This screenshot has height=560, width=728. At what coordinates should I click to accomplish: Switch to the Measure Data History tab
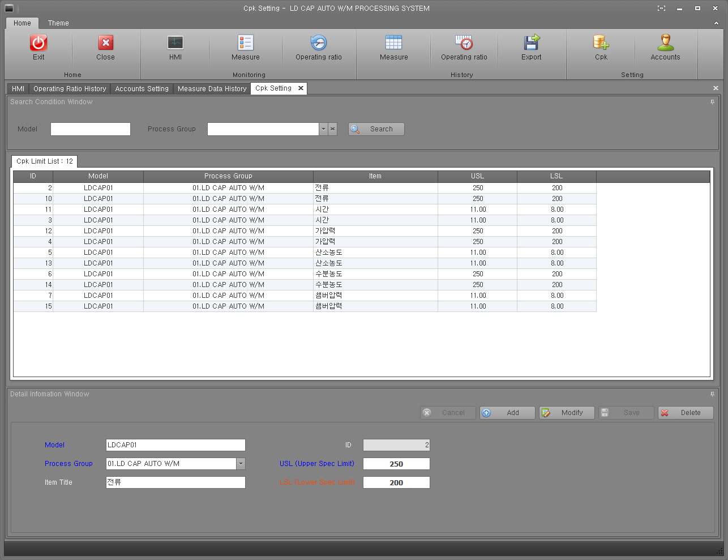tap(212, 89)
